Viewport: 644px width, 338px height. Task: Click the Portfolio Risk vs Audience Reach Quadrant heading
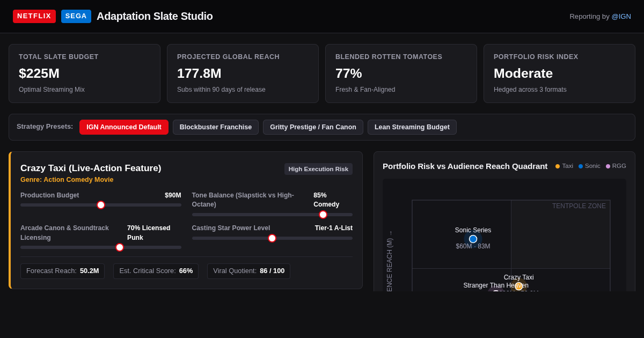coord(465,166)
